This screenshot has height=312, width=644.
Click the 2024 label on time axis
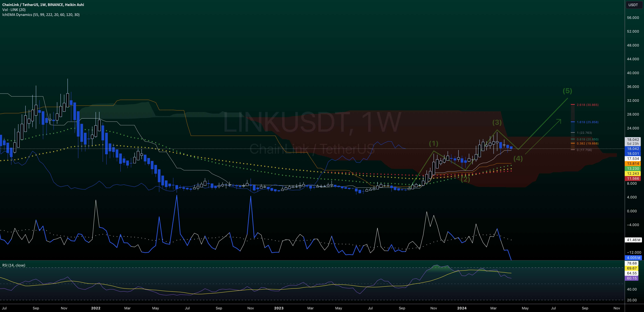click(x=462, y=308)
